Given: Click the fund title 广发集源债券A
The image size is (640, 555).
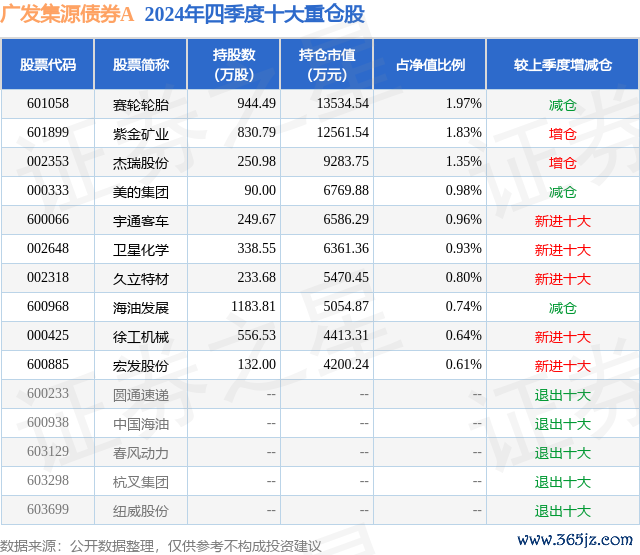Looking at the screenshot, I should 67,14.
